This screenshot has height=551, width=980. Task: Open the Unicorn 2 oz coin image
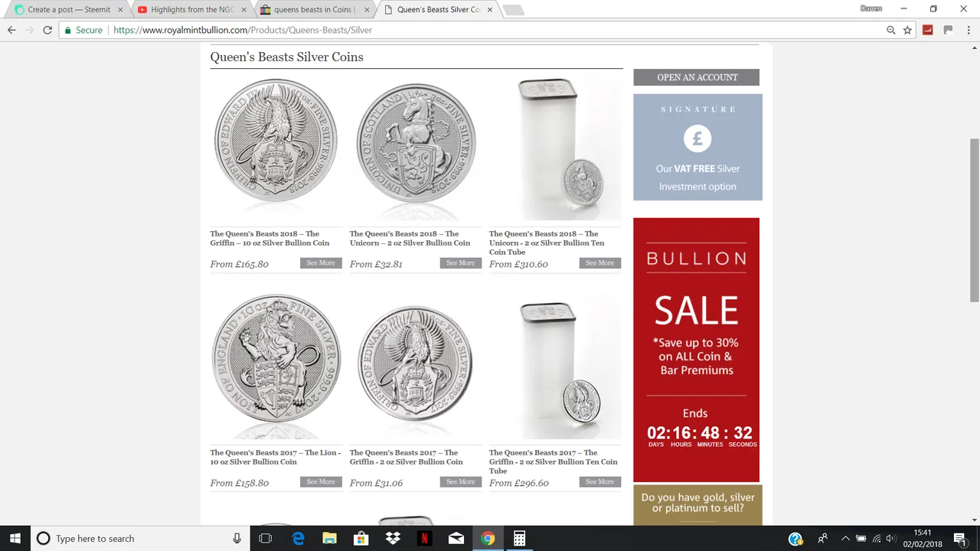coord(416,144)
